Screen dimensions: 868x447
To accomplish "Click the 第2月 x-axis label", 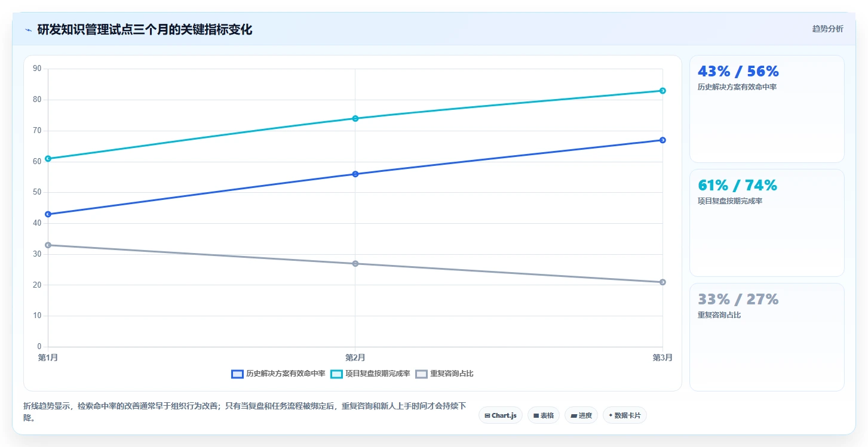I will pos(355,357).
